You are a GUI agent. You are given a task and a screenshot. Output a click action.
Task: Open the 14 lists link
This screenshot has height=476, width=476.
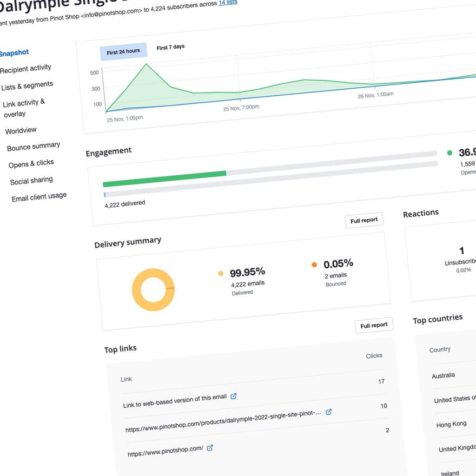coord(228,2)
